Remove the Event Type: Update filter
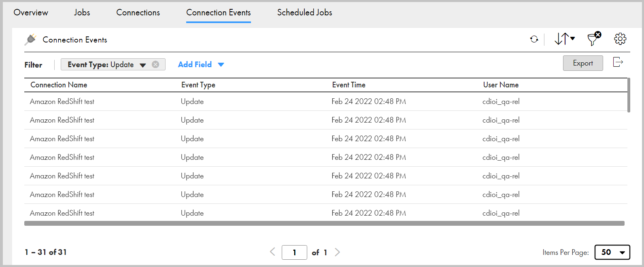644x267 pixels. 155,64
